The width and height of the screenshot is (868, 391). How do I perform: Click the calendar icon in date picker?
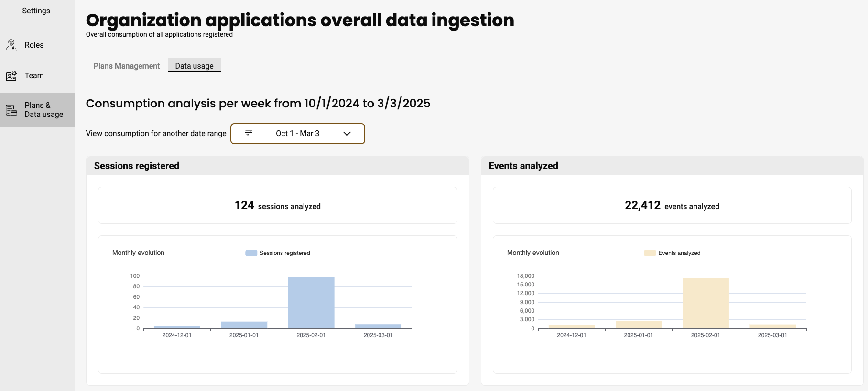[x=249, y=134]
